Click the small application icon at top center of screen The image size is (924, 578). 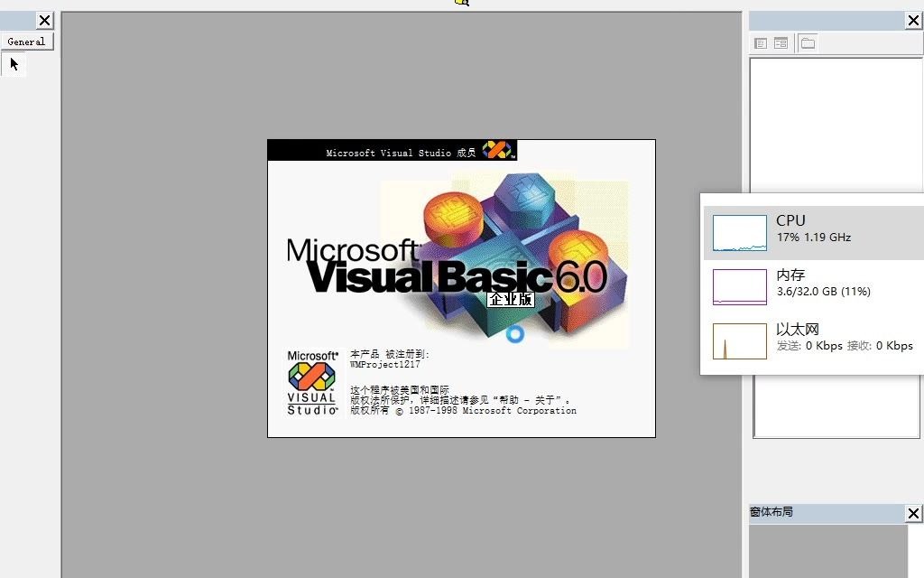(x=462, y=4)
